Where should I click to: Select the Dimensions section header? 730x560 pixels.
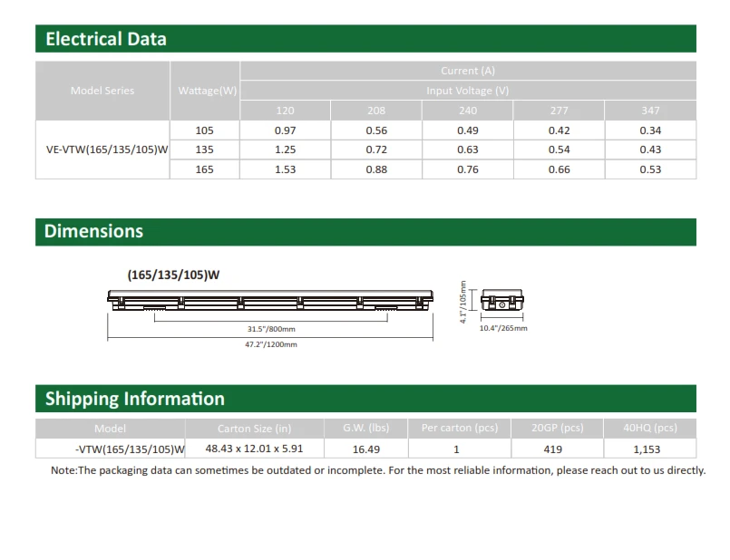pyautogui.click(x=365, y=232)
